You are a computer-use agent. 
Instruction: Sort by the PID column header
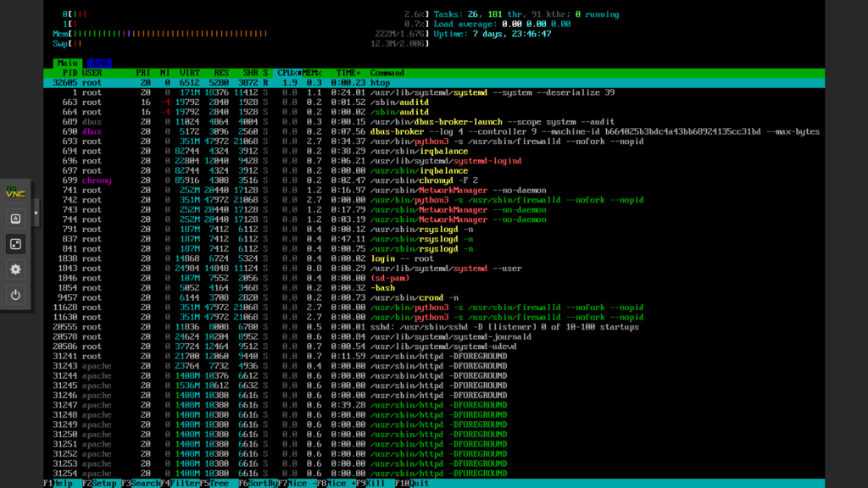pyautogui.click(x=70, y=73)
